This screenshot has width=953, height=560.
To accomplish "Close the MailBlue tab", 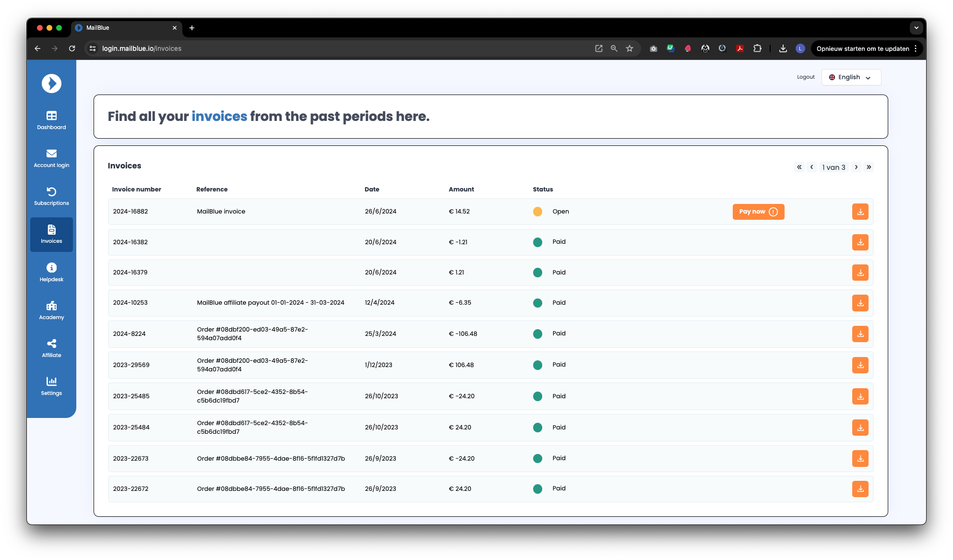I will [174, 28].
